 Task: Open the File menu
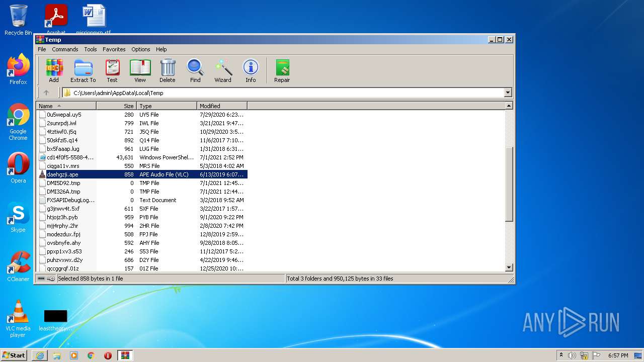point(42,49)
